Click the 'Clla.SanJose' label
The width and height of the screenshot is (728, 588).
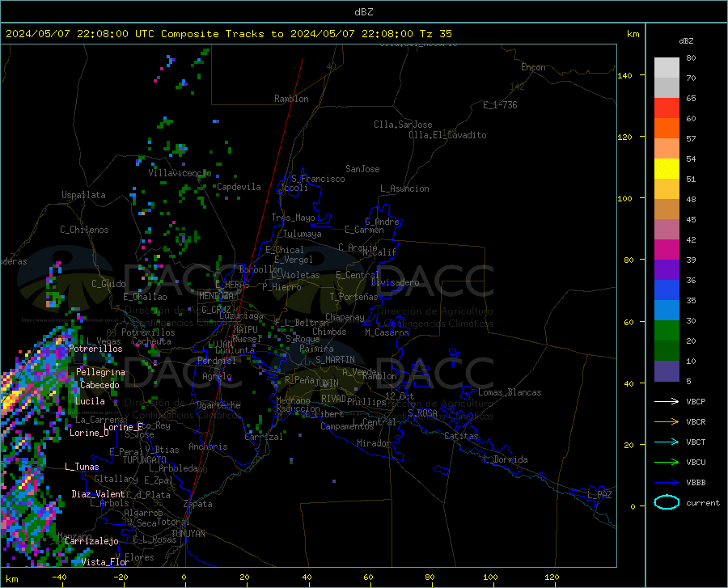coord(403,125)
